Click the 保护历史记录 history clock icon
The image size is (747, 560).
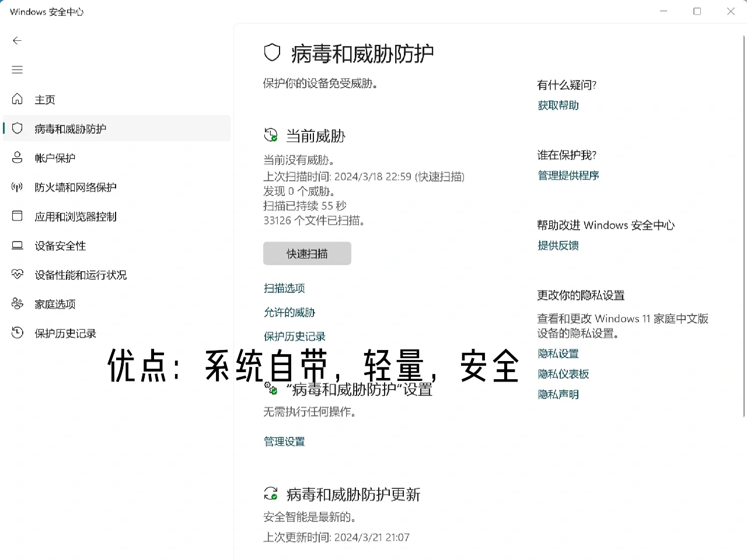click(x=17, y=333)
